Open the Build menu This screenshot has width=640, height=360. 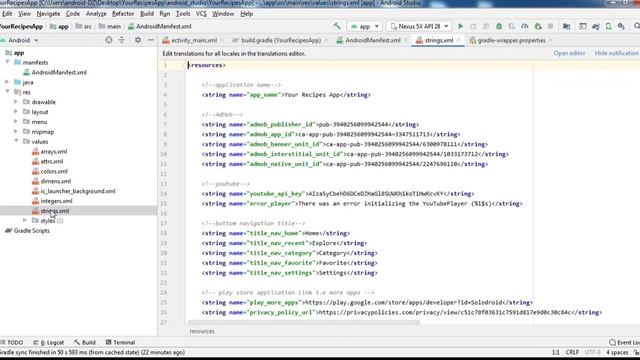point(147,13)
